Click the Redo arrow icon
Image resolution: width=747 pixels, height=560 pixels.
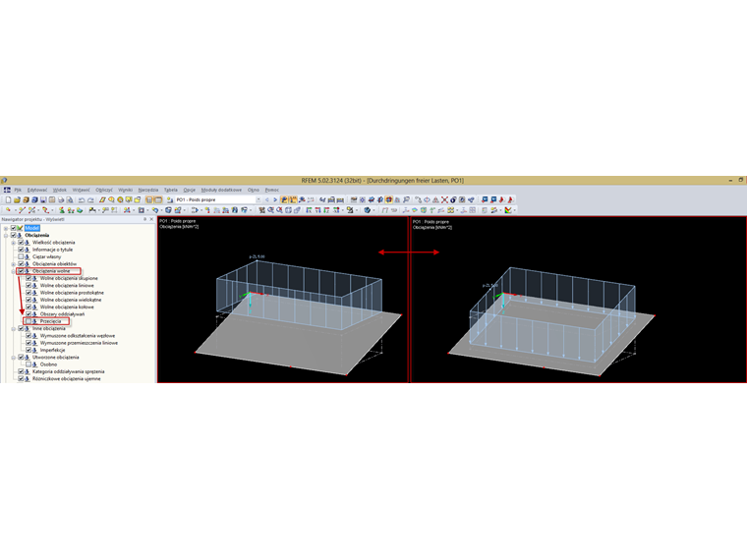90,200
